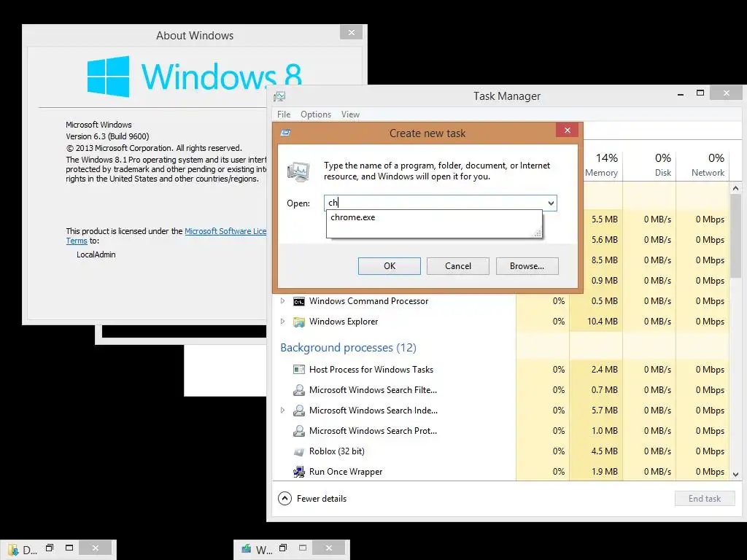The image size is (747, 560).
Task: Select Host Process for Windows Tasks row
Action: point(500,370)
